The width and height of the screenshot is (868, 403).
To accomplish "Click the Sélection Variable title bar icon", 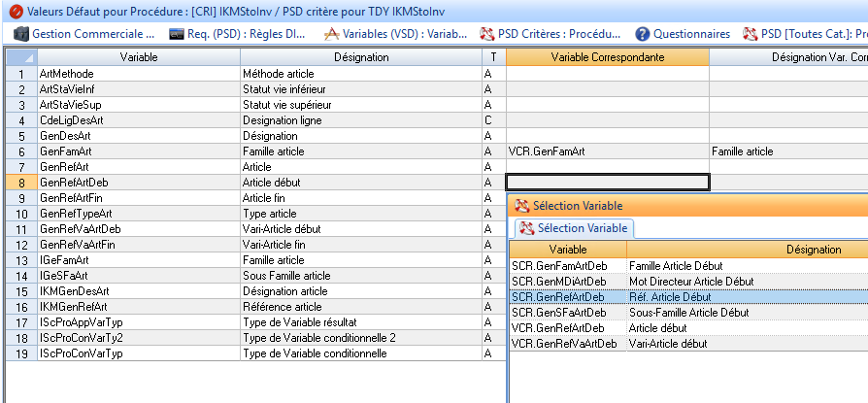I will [x=522, y=206].
